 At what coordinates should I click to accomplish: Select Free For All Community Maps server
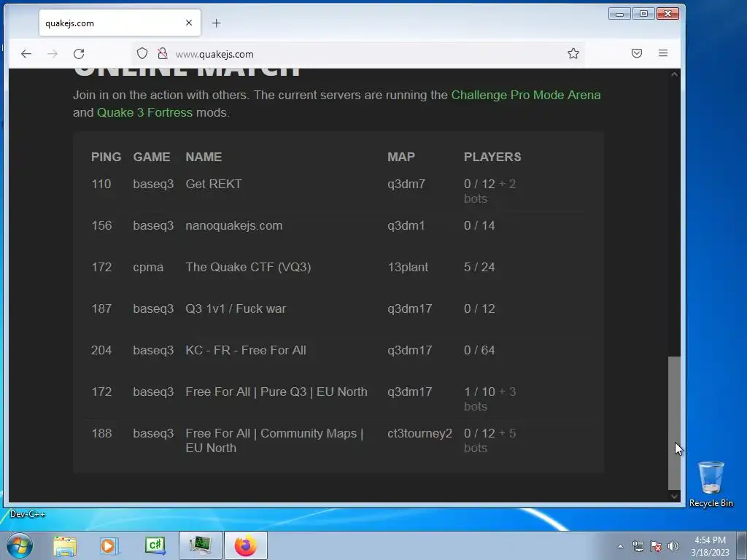(x=338, y=440)
